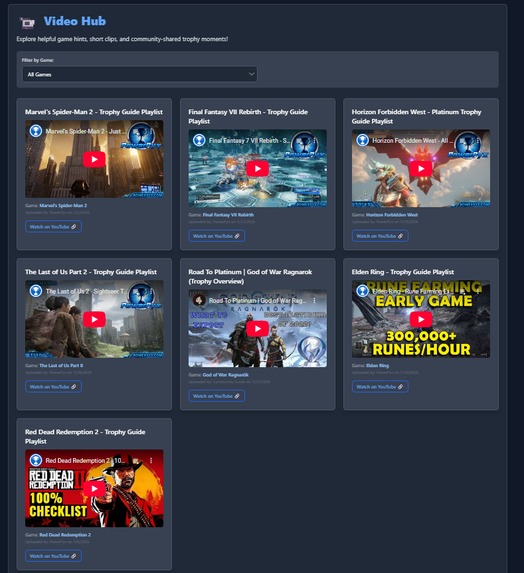This screenshot has height=573, width=524.
Task: Click Watch on YouTube for Red Dead Redemption
Action: 53,556
